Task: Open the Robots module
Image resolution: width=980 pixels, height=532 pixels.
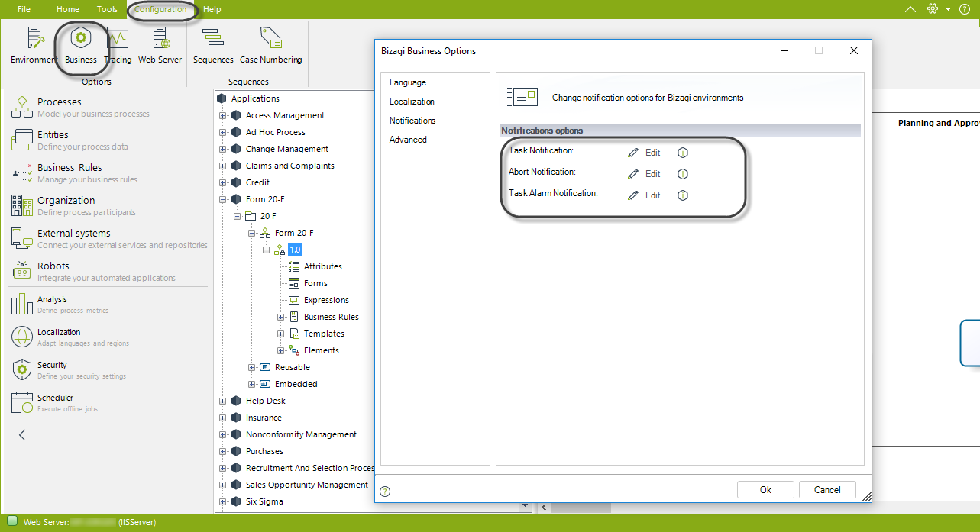Action: click(x=108, y=271)
